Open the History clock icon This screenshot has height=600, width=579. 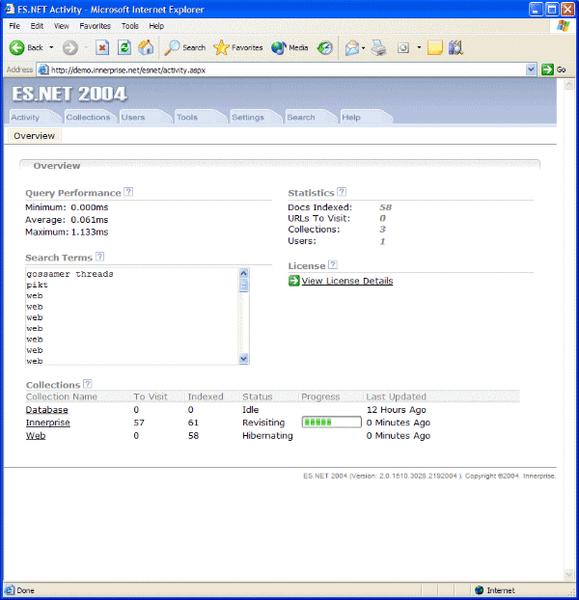tap(325, 48)
